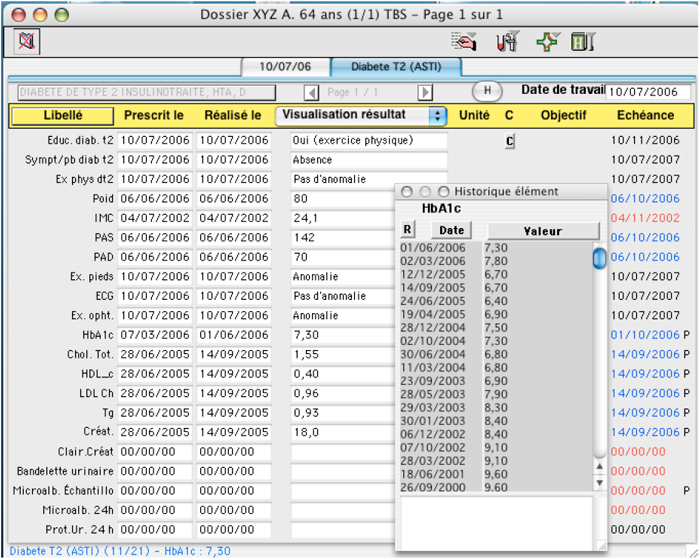Click the IMC réalisé date 04/07/2002

(x=233, y=218)
